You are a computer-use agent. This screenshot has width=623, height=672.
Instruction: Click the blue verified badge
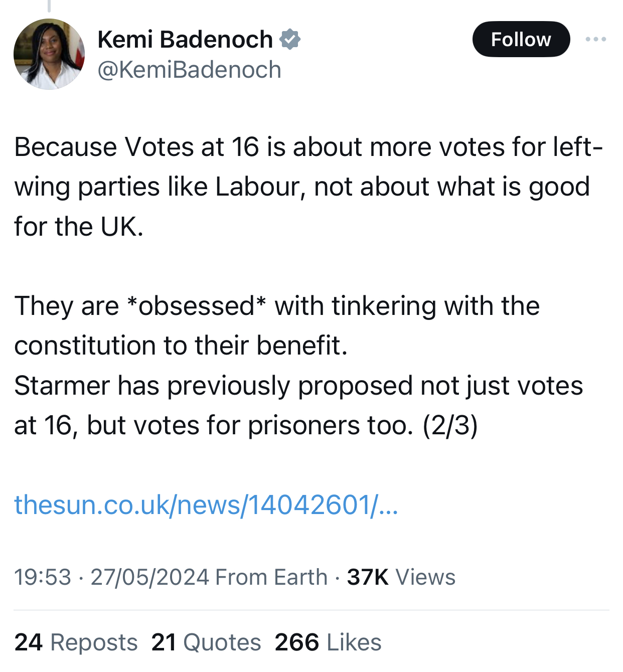tap(290, 39)
